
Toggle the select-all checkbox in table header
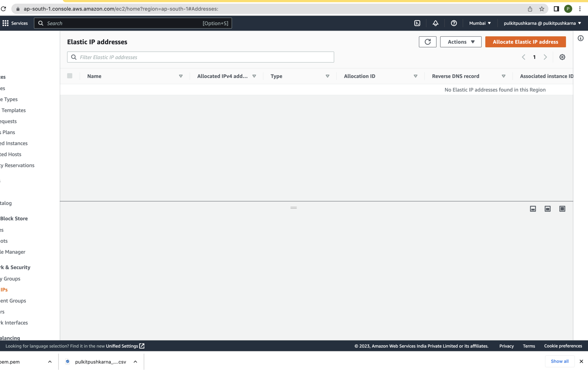tap(70, 76)
